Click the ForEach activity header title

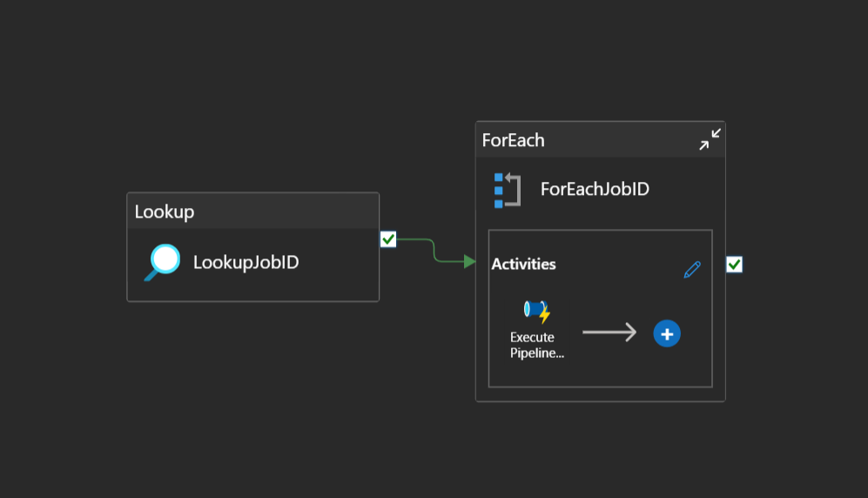tap(514, 140)
